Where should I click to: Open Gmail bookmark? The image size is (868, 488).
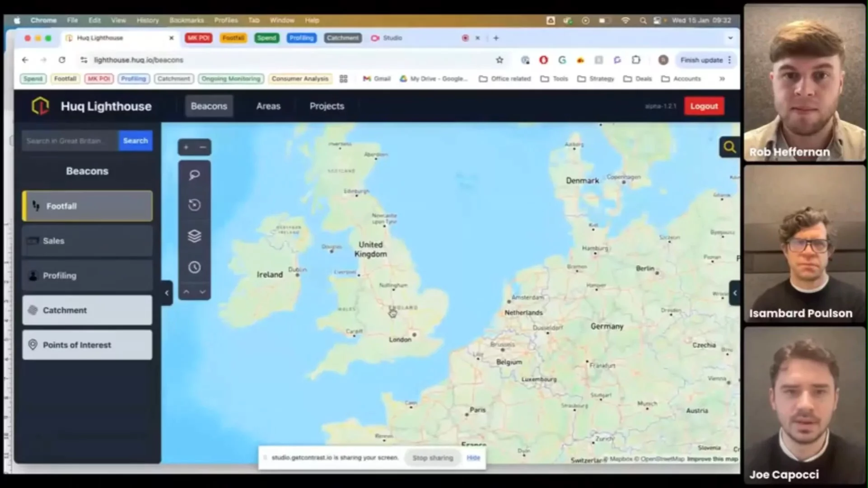point(377,79)
